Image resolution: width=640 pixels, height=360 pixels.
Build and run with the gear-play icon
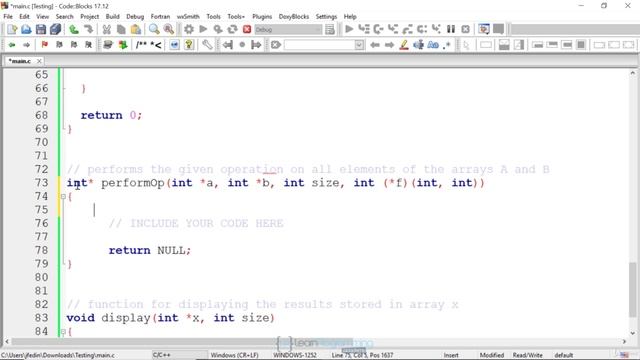(x=218, y=29)
